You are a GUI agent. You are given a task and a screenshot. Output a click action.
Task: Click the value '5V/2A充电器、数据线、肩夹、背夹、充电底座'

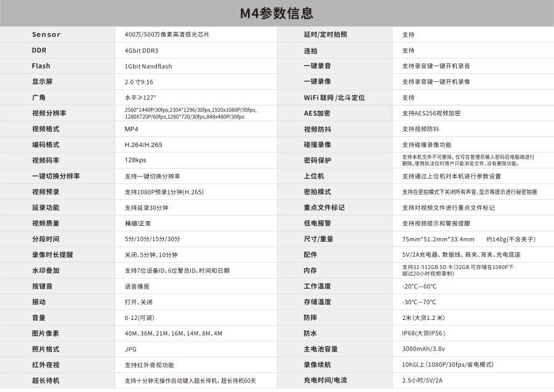[x=462, y=255]
